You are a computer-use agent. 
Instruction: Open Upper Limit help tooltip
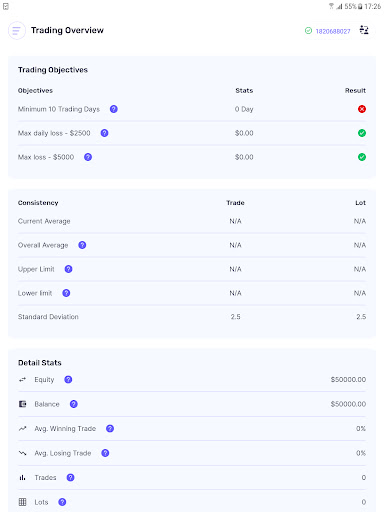tap(68, 269)
